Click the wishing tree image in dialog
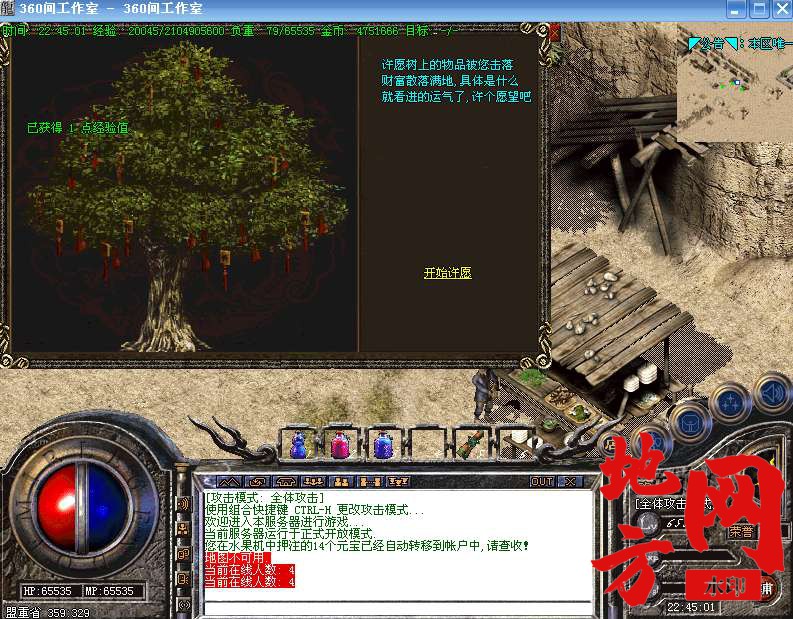This screenshot has width=793, height=619. [185, 196]
